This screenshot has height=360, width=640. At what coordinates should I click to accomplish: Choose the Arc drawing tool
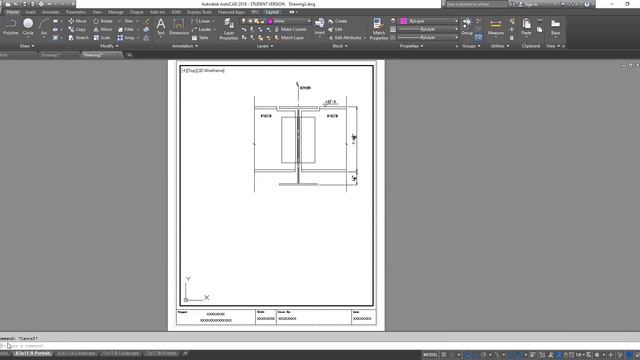(44, 27)
